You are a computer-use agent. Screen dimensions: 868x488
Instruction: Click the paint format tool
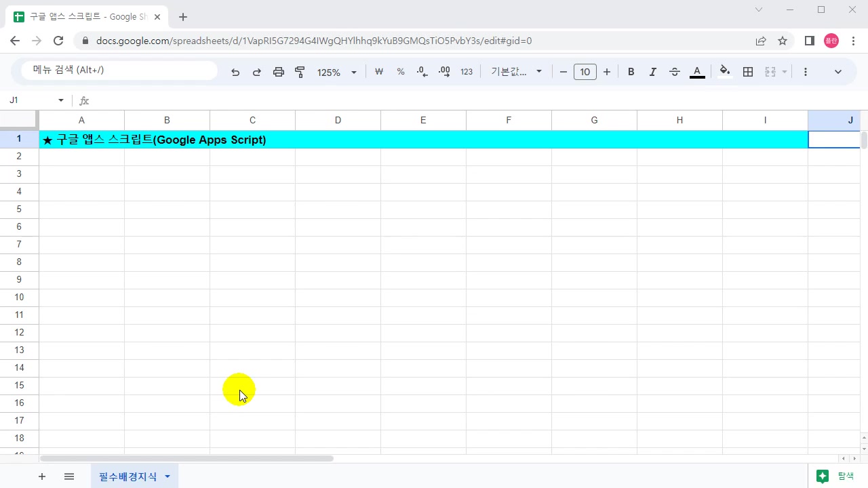[300, 71]
